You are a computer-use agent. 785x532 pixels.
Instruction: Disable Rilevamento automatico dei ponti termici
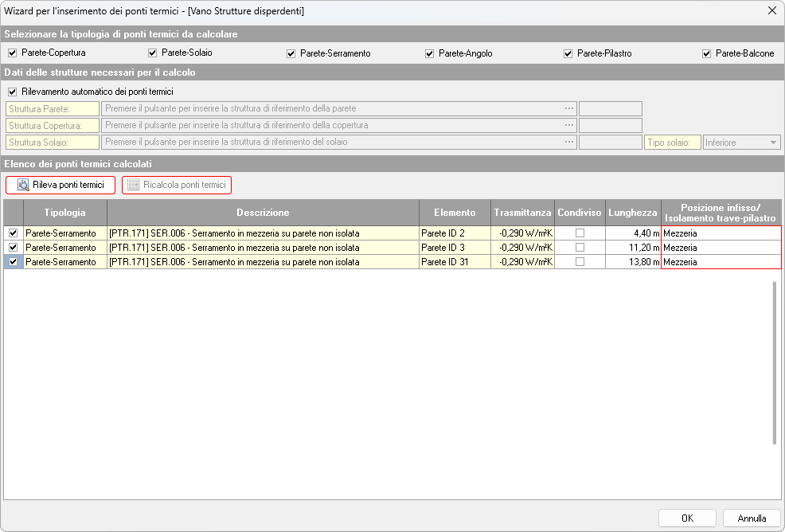[x=13, y=92]
